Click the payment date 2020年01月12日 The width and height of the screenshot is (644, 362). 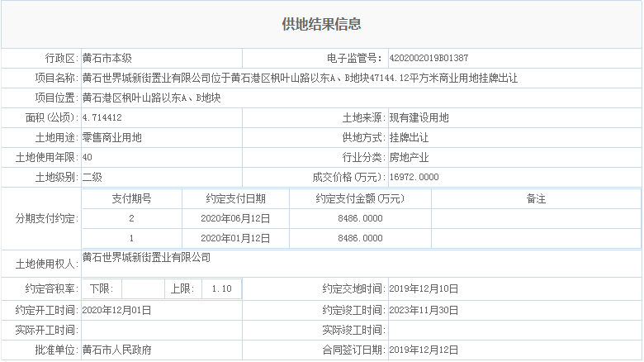[x=235, y=238]
